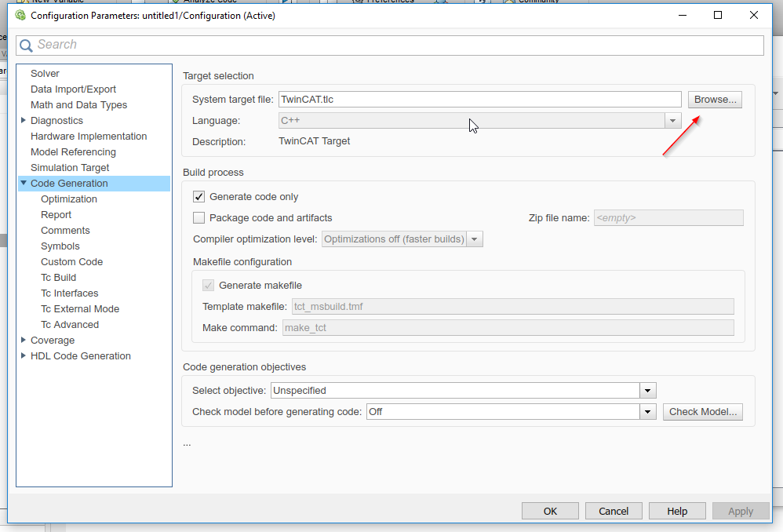Close the Configuration Parameters dialog

(754, 15)
